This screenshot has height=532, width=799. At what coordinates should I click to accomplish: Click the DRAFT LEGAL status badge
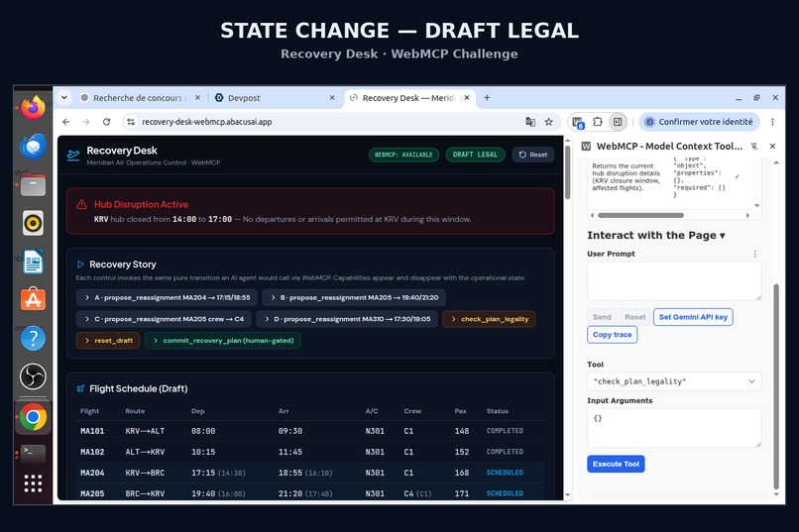coord(475,155)
